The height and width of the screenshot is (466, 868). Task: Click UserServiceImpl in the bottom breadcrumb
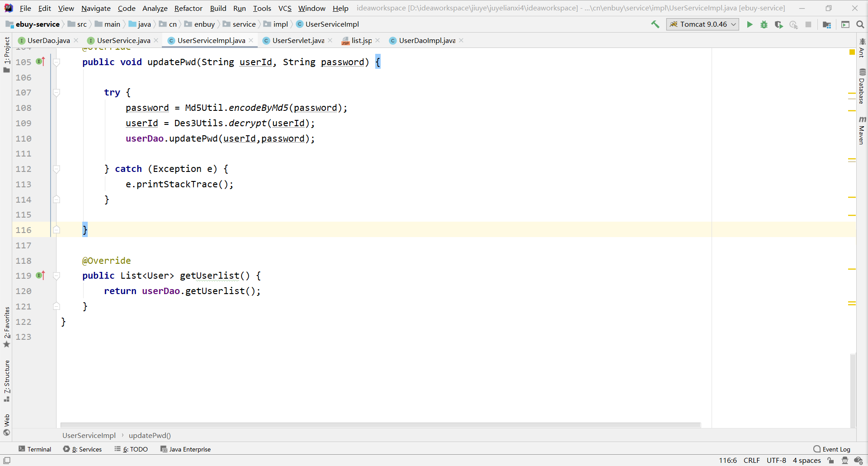tap(89, 436)
